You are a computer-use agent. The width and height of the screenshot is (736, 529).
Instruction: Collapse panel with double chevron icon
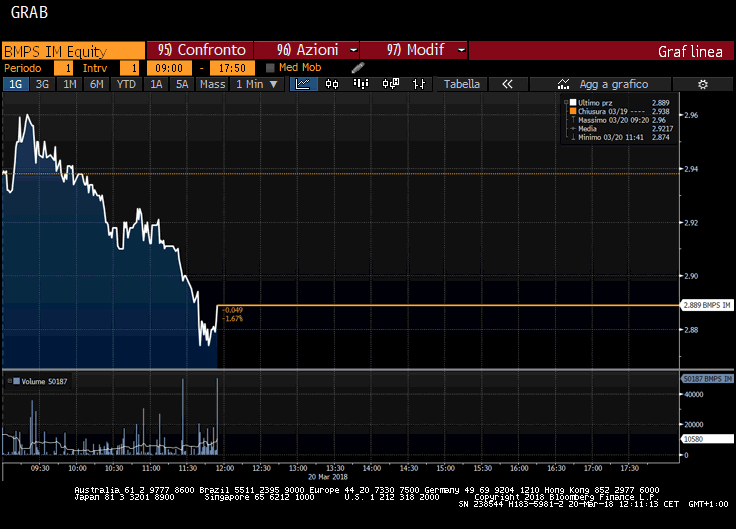click(507, 84)
